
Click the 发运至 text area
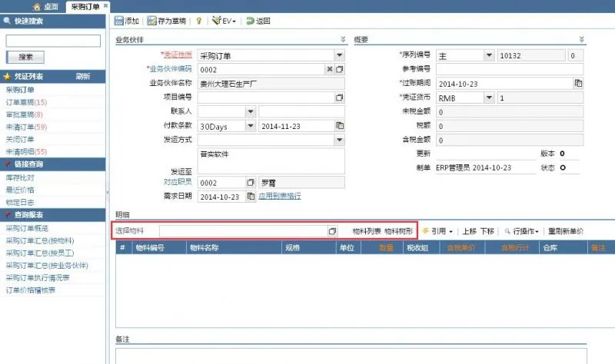pos(271,160)
